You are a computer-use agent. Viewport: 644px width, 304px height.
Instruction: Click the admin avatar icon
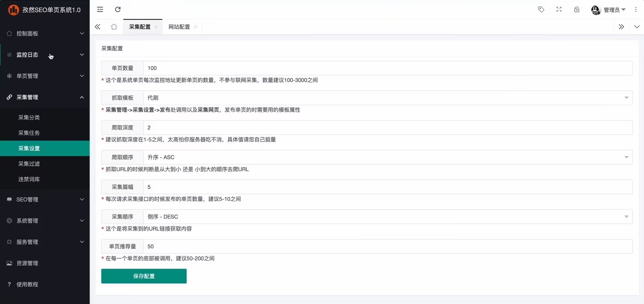[596, 10]
